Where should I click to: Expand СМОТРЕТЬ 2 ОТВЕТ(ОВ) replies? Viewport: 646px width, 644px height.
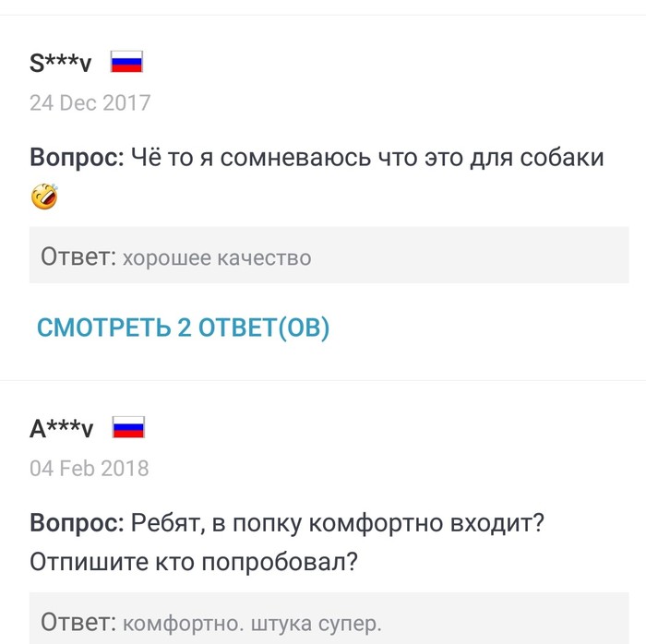click(183, 328)
